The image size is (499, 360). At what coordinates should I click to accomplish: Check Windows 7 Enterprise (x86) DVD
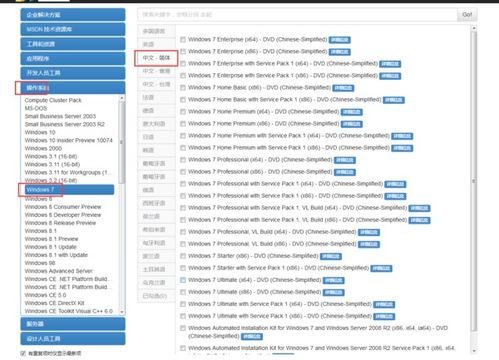pos(183,51)
